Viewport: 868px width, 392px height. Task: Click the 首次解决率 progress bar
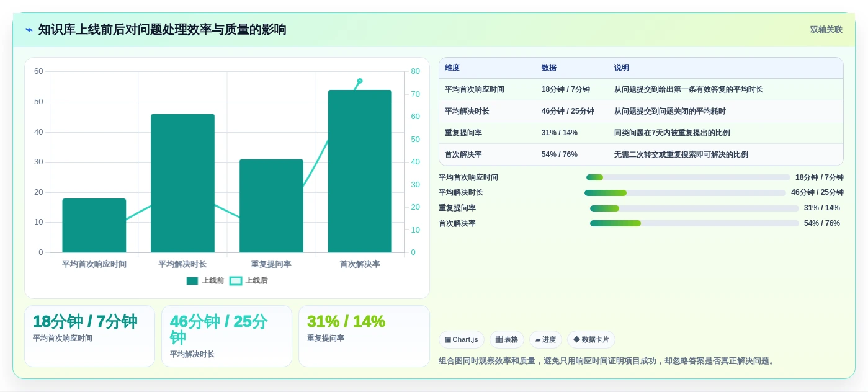(694, 223)
